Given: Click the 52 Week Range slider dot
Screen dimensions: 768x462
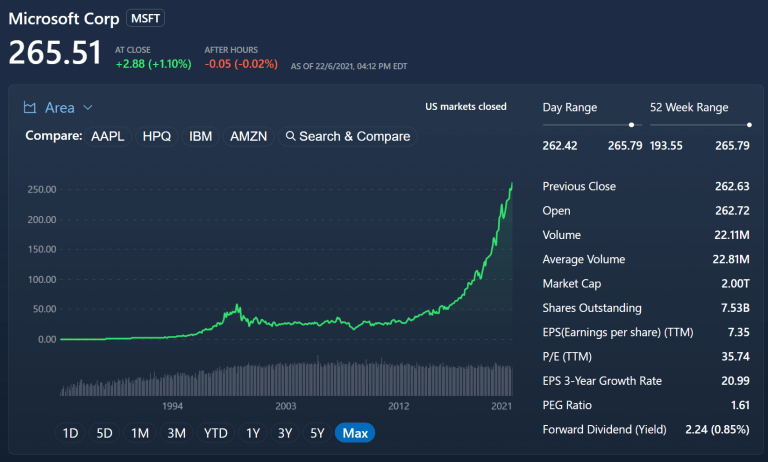Looking at the screenshot, I should (x=748, y=125).
